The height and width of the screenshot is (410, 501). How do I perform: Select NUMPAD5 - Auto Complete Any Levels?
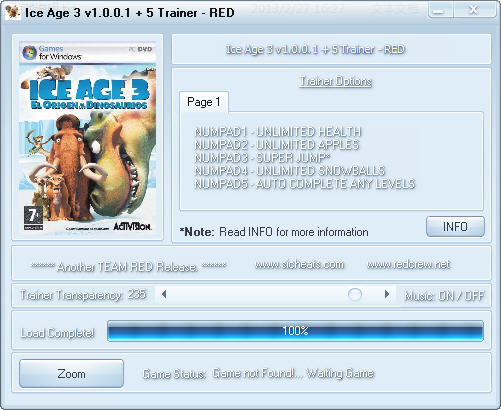click(x=305, y=184)
